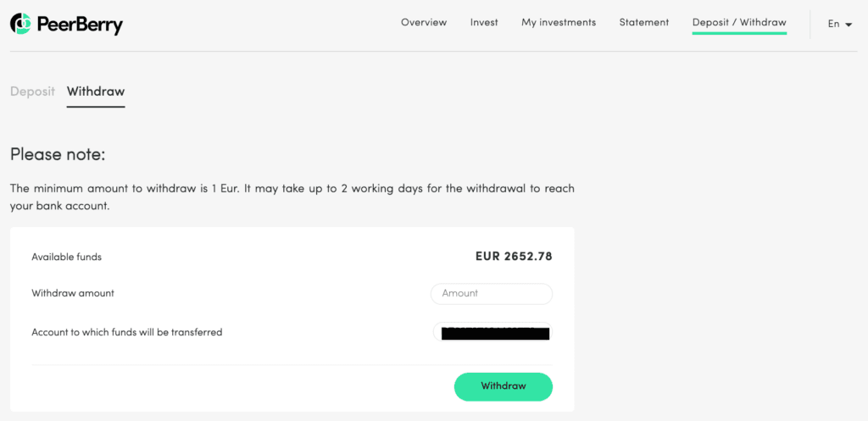This screenshot has height=421, width=868.
Task: Go to the Invest section
Action: pyautogui.click(x=484, y=23)
